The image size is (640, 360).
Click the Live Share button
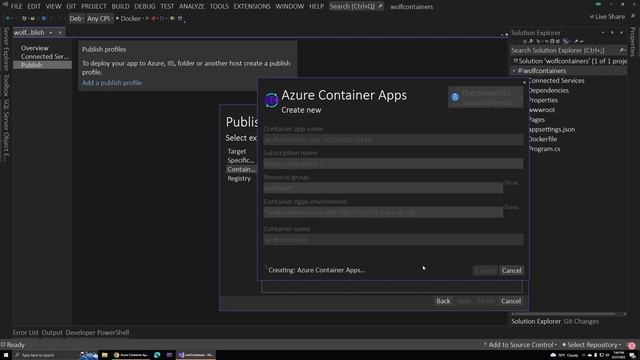[607, 17]
